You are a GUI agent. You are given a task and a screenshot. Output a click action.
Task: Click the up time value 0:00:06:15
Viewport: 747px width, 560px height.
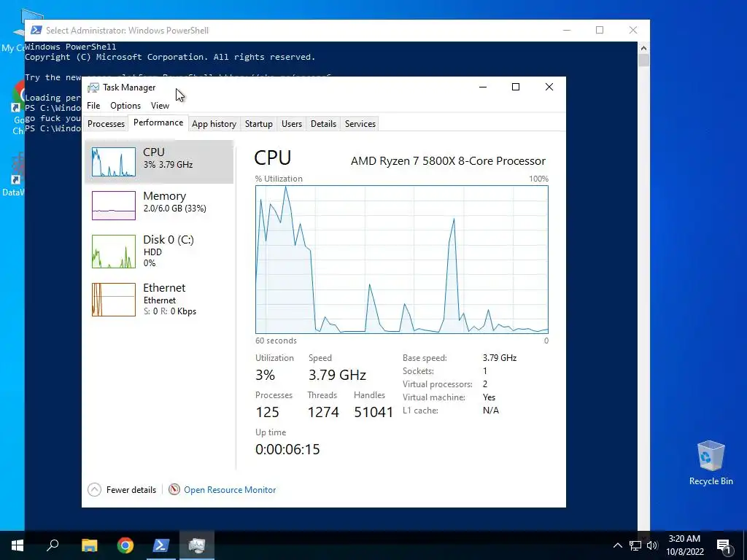pyautogui.click(x=287, y=449)
